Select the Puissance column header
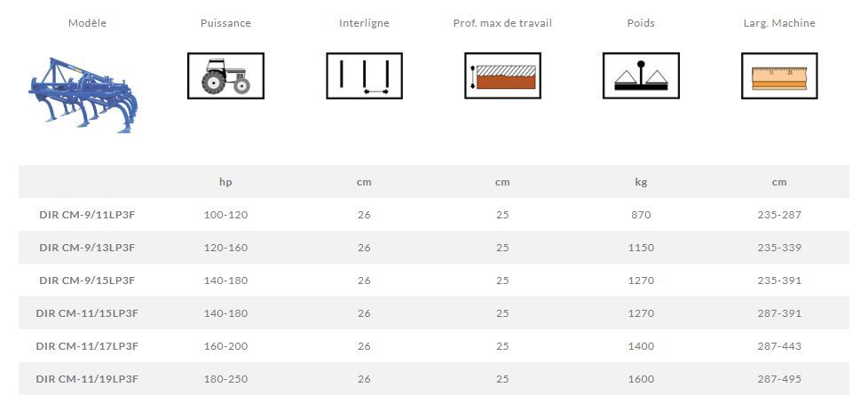868x411 pixels. click(x=225, y=23)
